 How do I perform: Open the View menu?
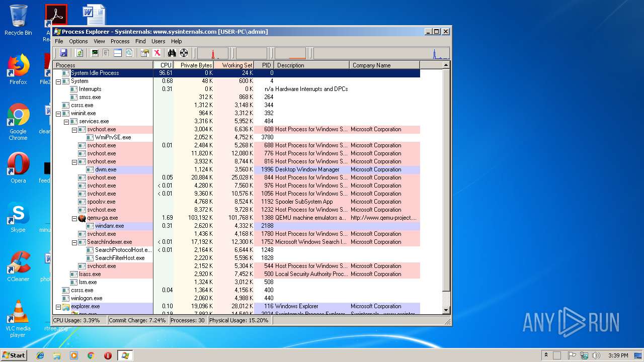click(x=99, y=41)
